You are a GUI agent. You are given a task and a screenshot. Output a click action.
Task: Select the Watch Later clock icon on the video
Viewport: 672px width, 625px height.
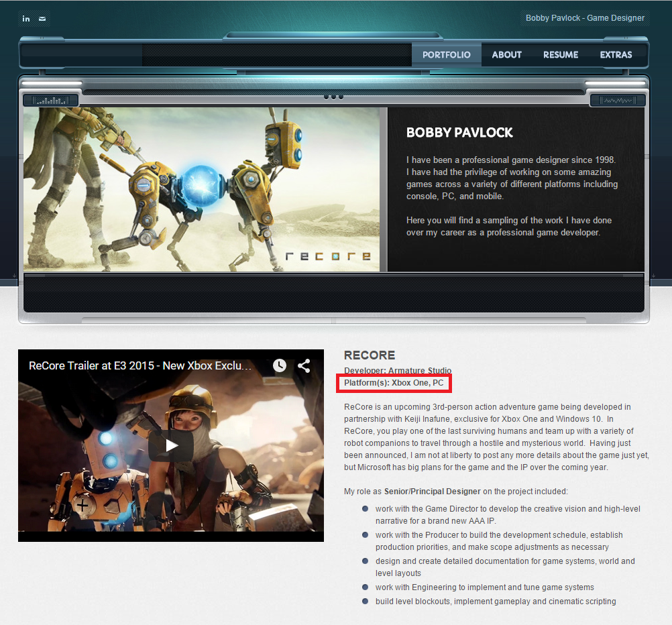click(279, 365)
